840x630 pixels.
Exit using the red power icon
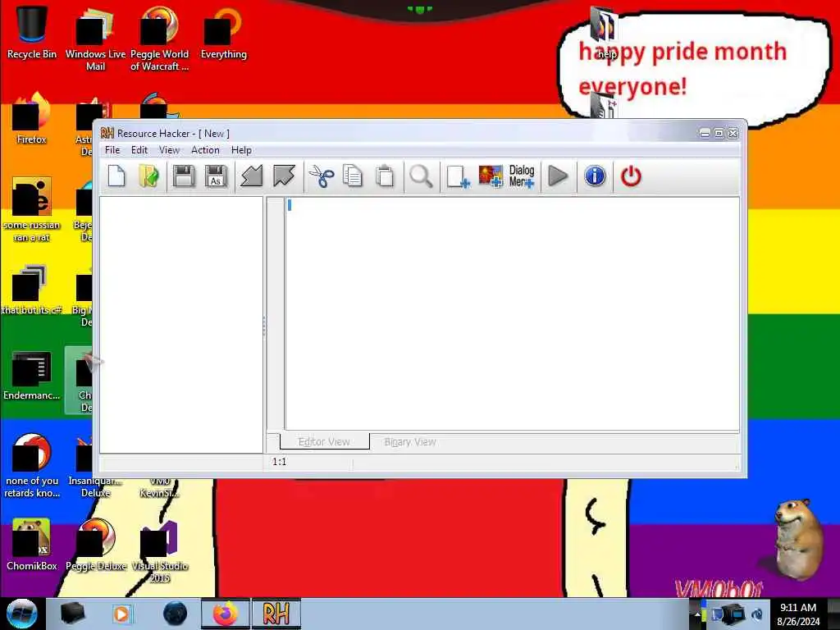click(x=631, y=176)
